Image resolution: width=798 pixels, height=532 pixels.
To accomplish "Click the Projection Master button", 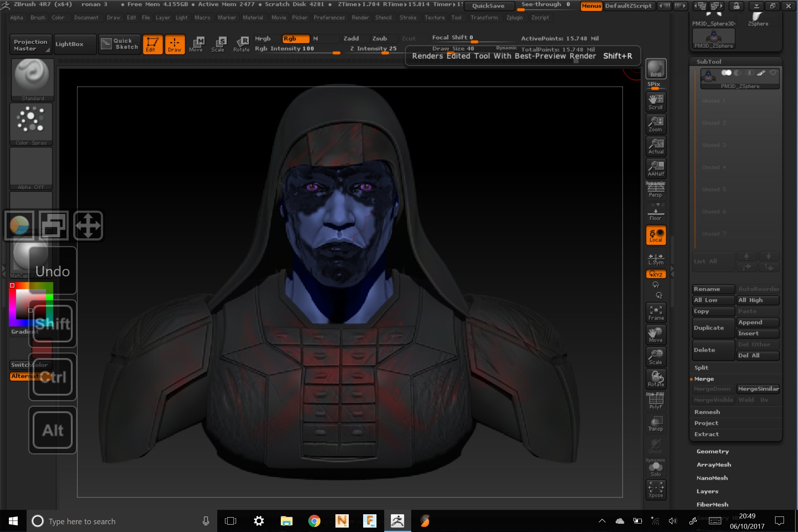I will (x=31, y=44).
